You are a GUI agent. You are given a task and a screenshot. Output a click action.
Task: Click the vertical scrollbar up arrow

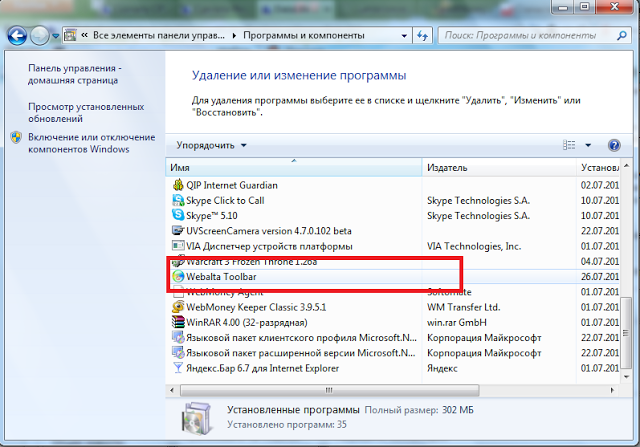click(x=627, y=166)
